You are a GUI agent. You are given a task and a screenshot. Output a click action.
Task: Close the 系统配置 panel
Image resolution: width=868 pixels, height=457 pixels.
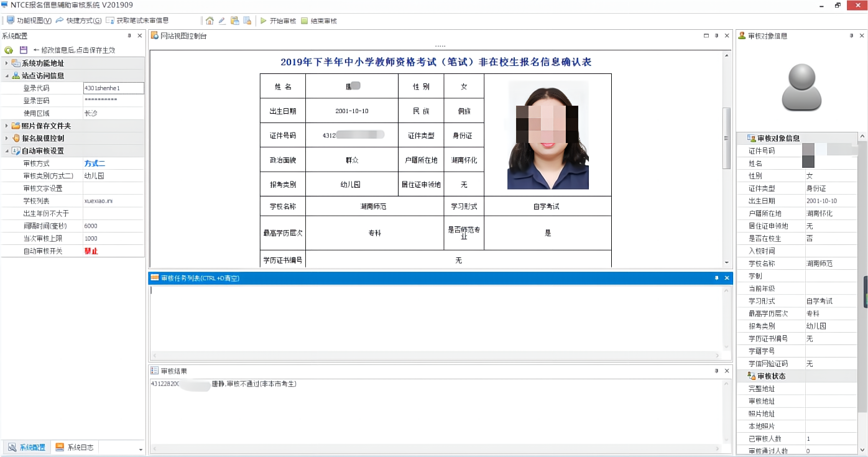pos(139,36)
